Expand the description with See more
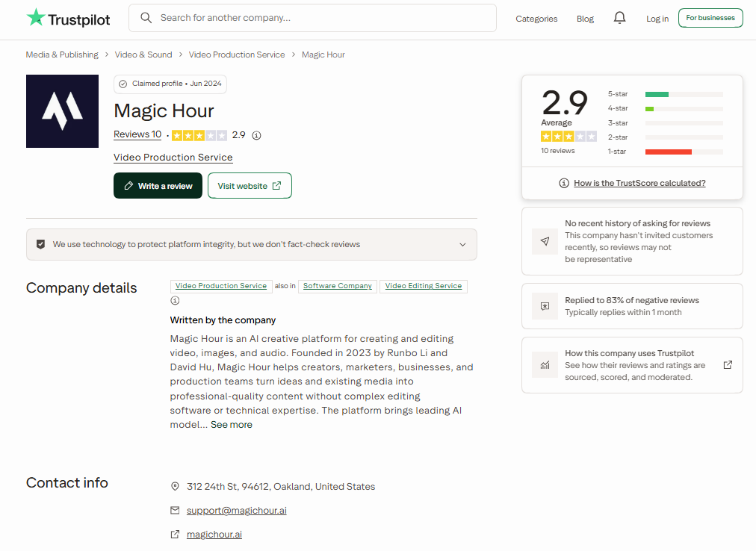 [232, 425]
